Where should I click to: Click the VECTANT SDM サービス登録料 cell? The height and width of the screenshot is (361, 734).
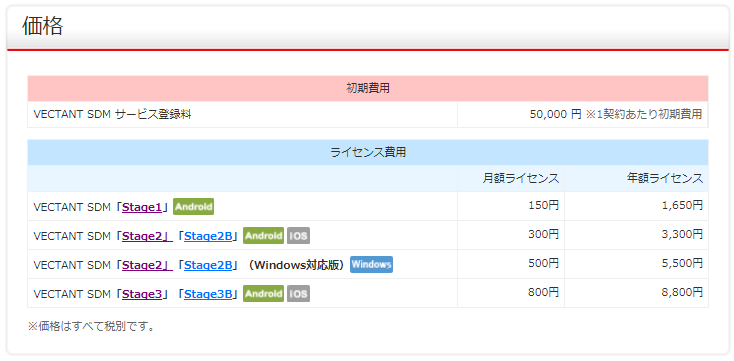coord(242,114)
